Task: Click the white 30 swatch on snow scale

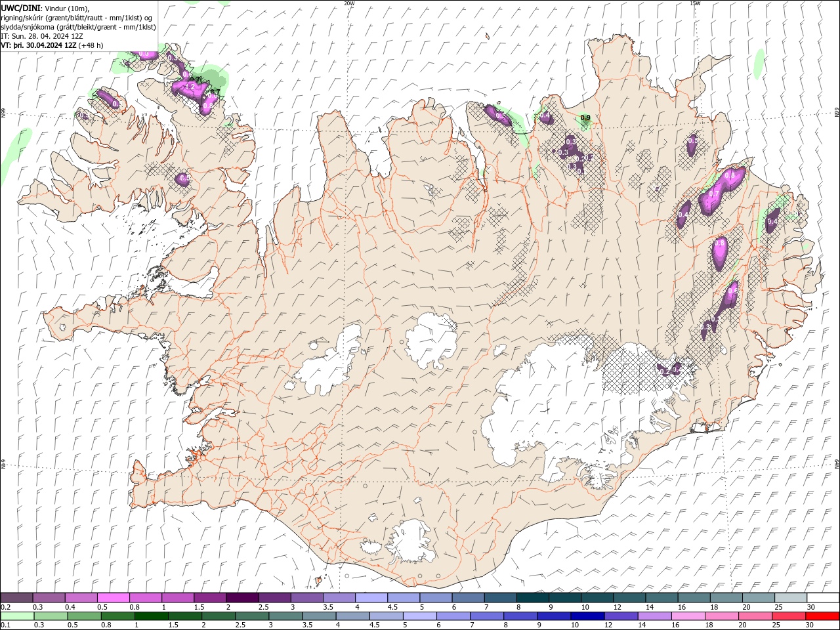Action: click(x=822, y=598)
